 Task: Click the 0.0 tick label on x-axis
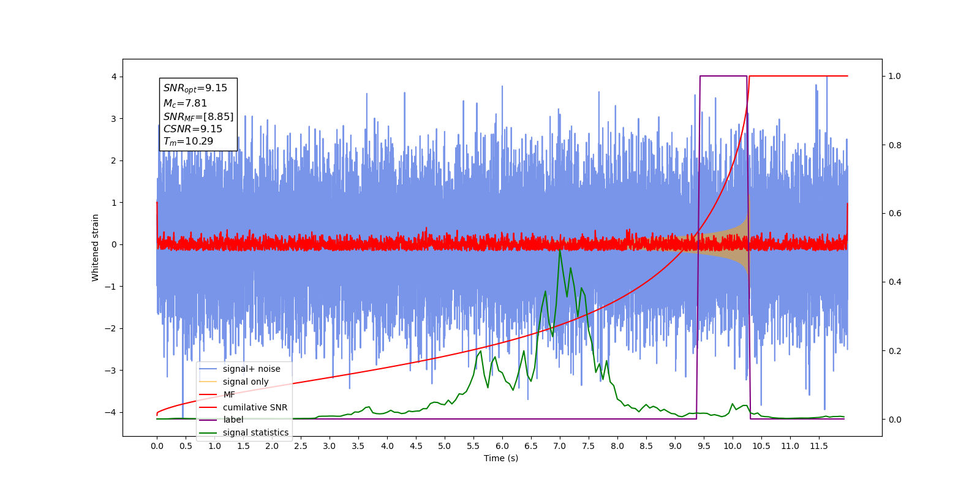point(157,446)
